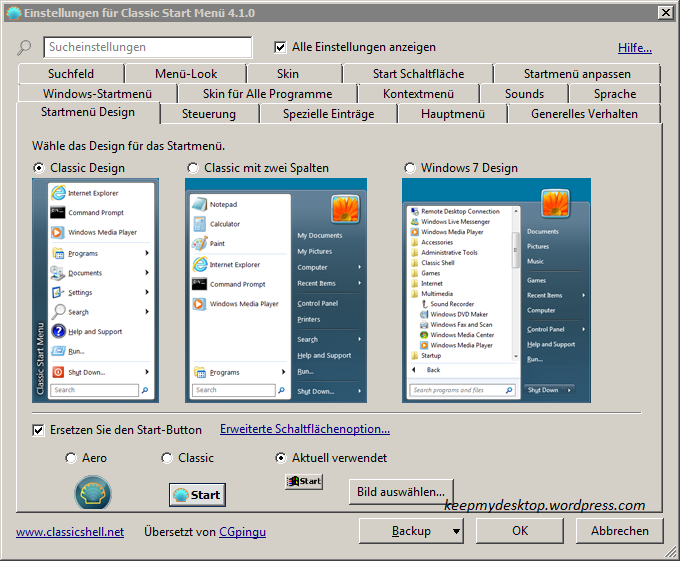Click the search magnifier icon beside Sucheinstellungen
This screenshot has height=561, width=680.
point(25,48)
